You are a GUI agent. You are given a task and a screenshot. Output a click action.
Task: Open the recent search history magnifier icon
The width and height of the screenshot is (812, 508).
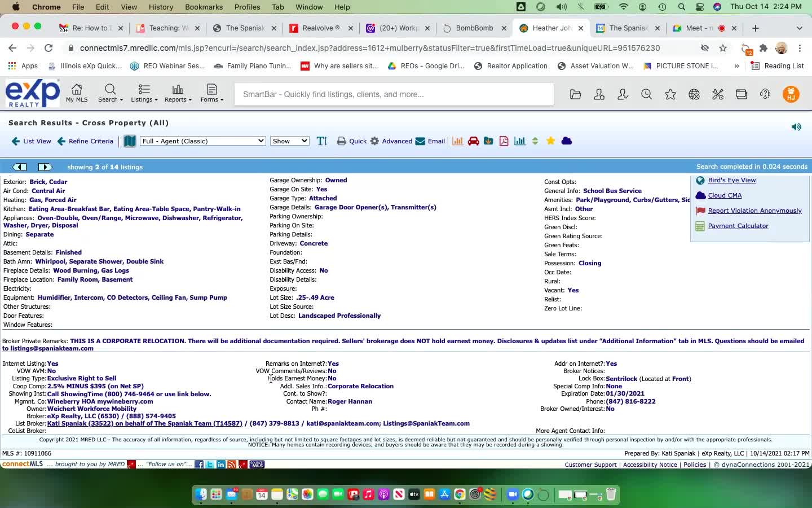click(x=646, y=94)
